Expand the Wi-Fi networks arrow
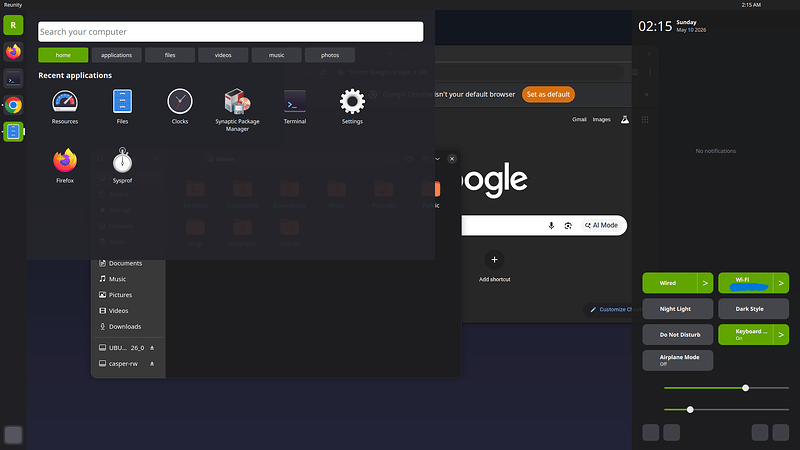This screenshot has width=800, height=450. (781, 283)
